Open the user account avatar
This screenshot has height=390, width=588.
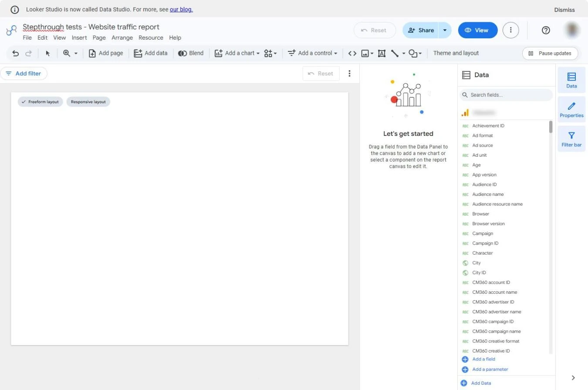point(572,30)
